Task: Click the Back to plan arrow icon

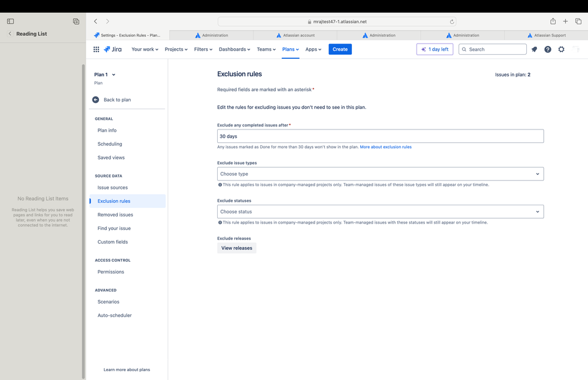Action: coord(95,99)
